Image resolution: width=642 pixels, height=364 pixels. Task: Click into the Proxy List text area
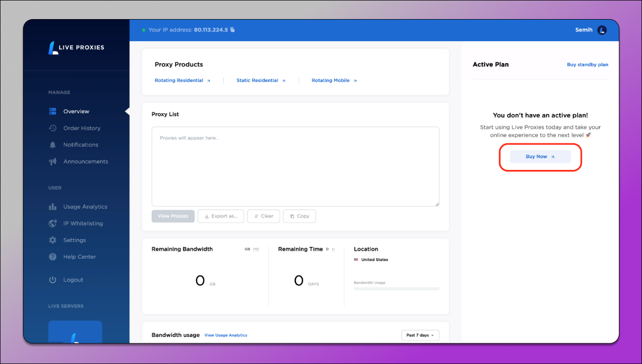(x=296, y=167)
